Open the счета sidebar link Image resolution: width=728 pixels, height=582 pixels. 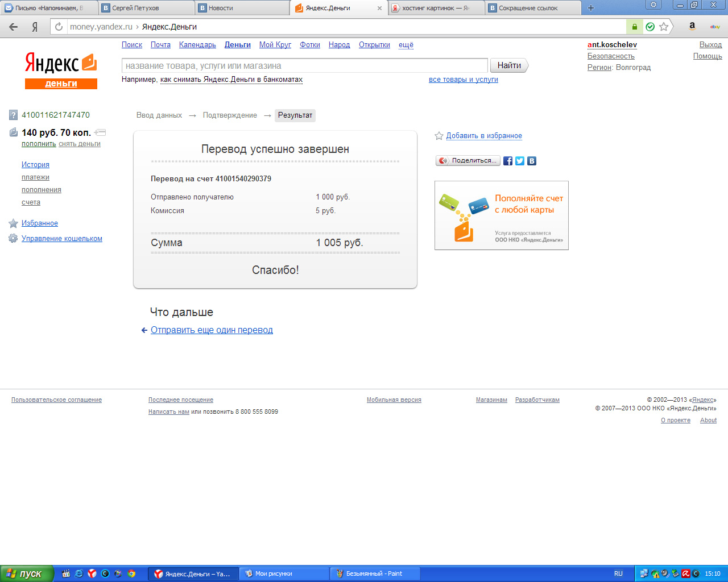point(31,202)
